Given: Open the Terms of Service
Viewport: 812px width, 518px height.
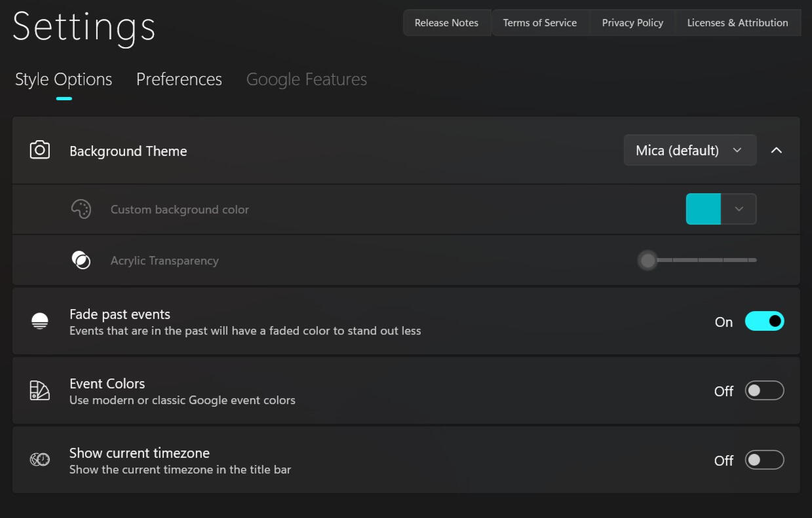Looking at the screenshot, I should (540, 23).
